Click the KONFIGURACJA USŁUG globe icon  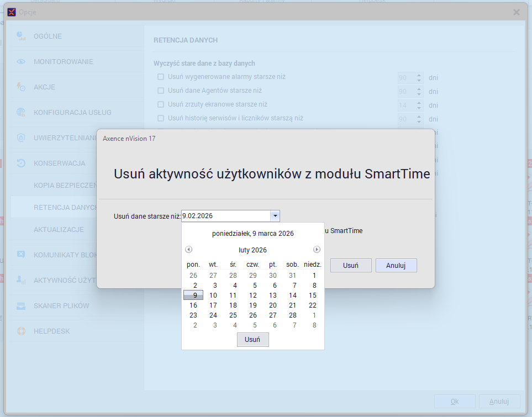pos(21,112)
